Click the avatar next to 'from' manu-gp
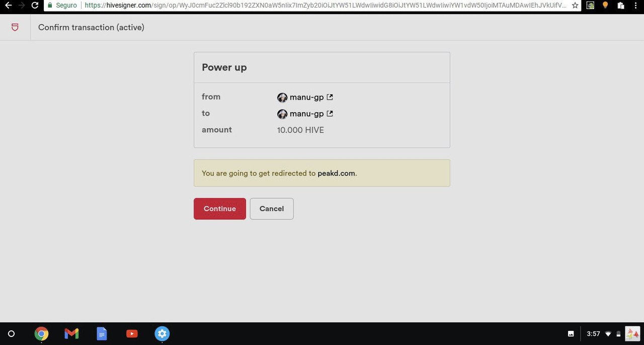644x345 pixels. pos(282,98)
